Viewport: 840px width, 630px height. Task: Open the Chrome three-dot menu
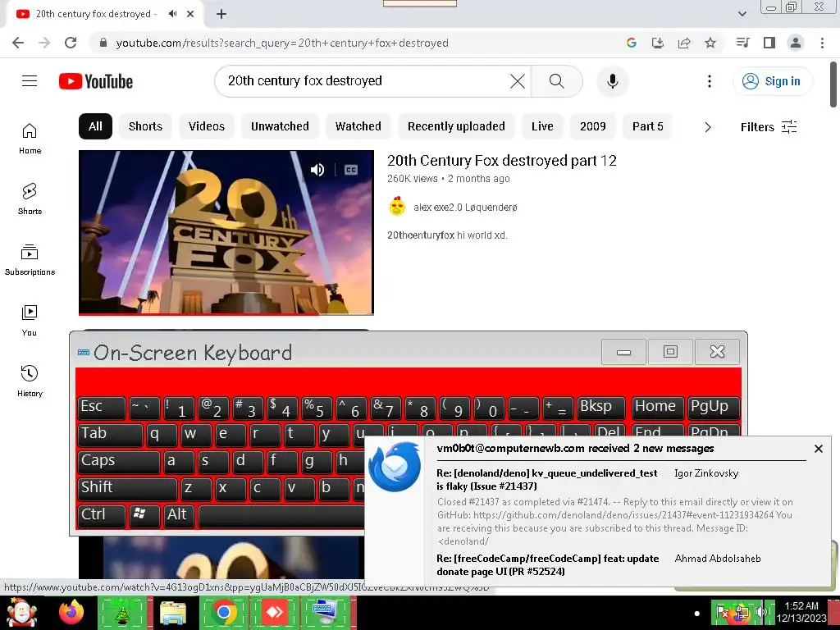tap(822, 43)
